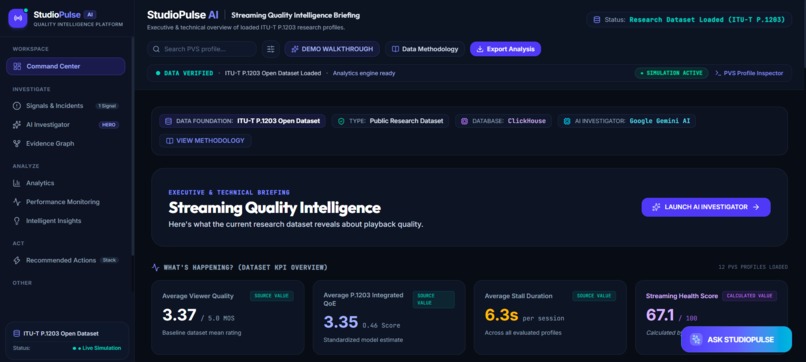Open the Average Stall Duration card

pos(550,317)
